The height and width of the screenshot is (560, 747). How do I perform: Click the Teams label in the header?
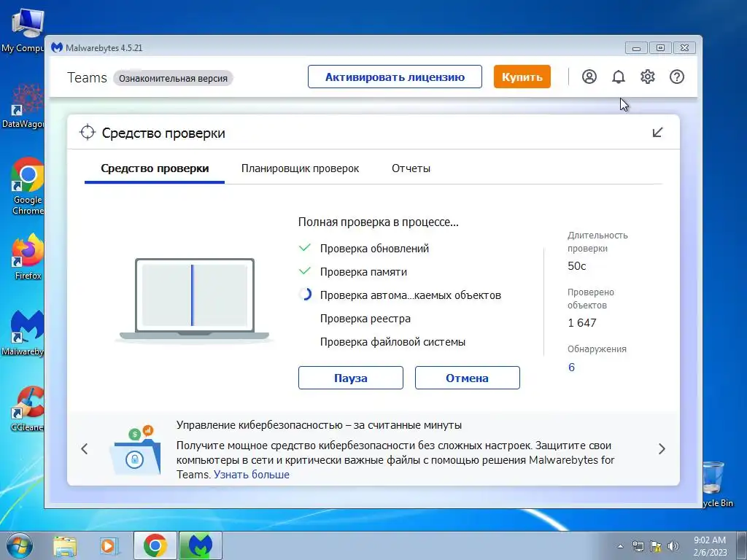88,77
